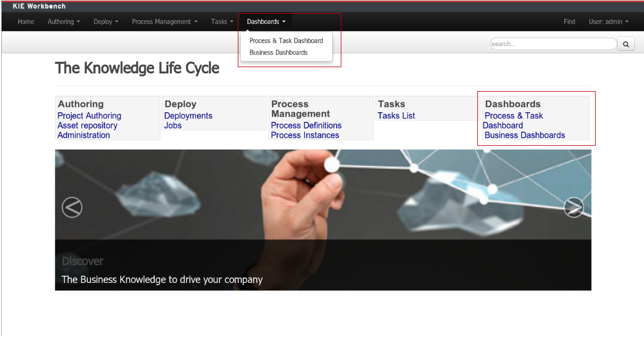Click the Tasks panel heading
Screen dimensions: 644x337
click(391, 104)
